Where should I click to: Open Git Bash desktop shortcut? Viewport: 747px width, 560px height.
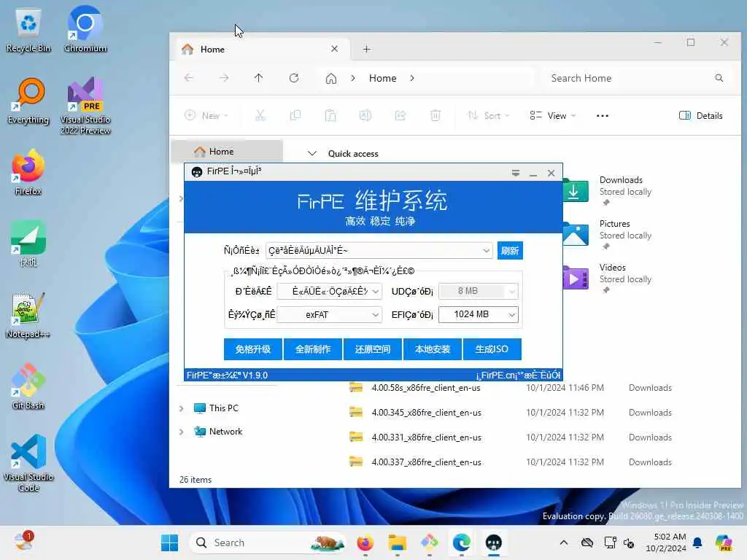[28, 386]
